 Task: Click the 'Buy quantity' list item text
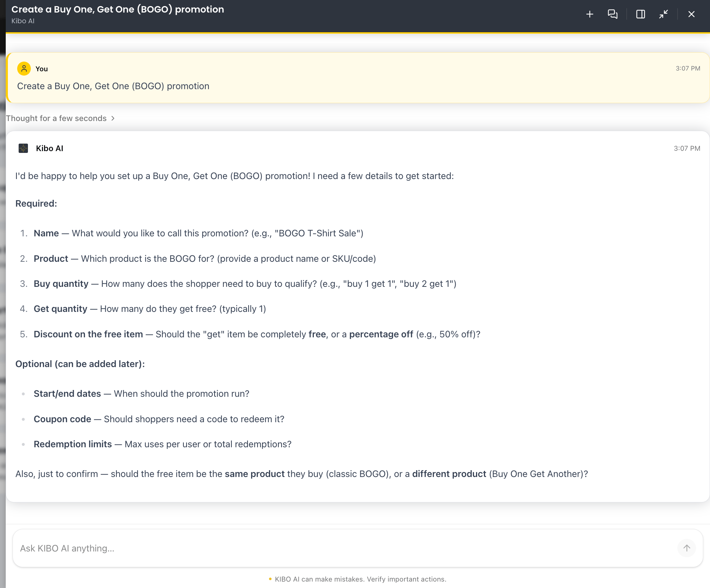pos(245,284)
